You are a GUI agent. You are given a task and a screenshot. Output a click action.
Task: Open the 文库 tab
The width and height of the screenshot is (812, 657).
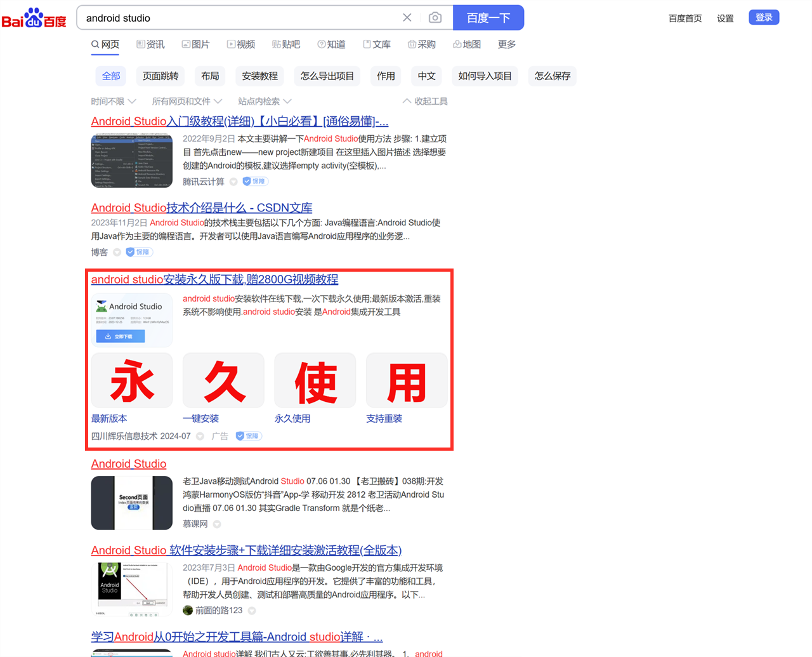tap(377, 44)
